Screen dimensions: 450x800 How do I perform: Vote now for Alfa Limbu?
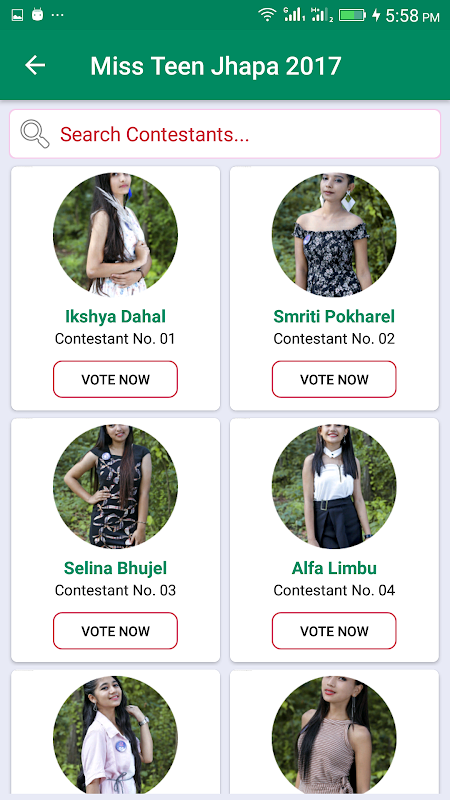[334, 631]
